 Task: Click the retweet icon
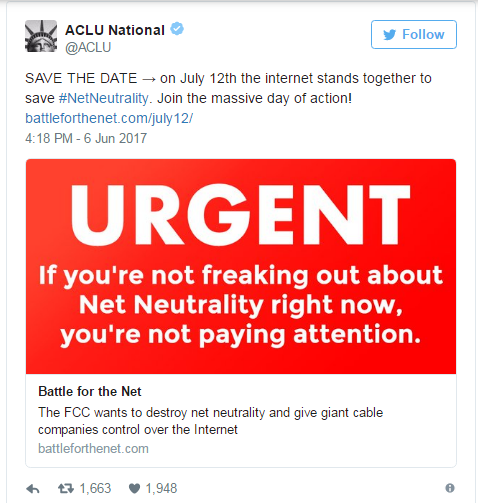point(66,489)
